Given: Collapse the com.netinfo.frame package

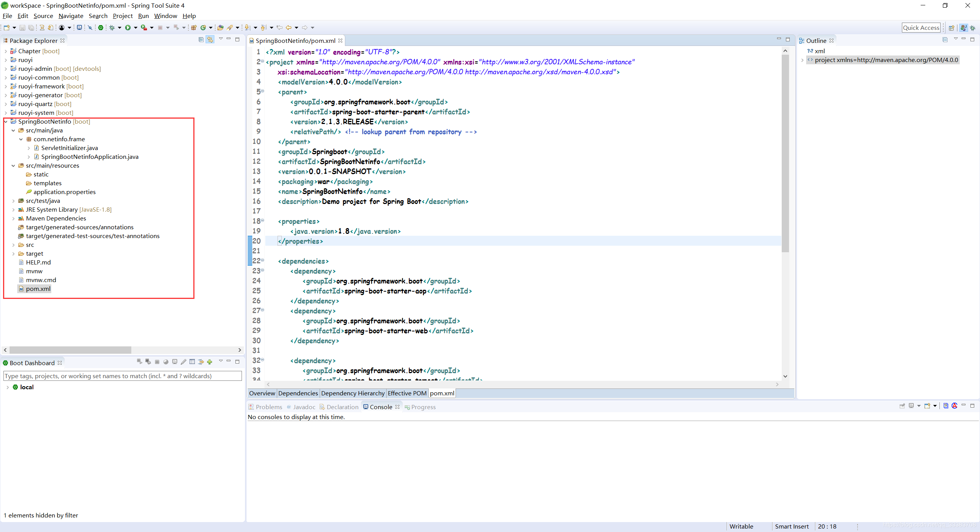Looking at the screenshot, I should pos(21,139).
